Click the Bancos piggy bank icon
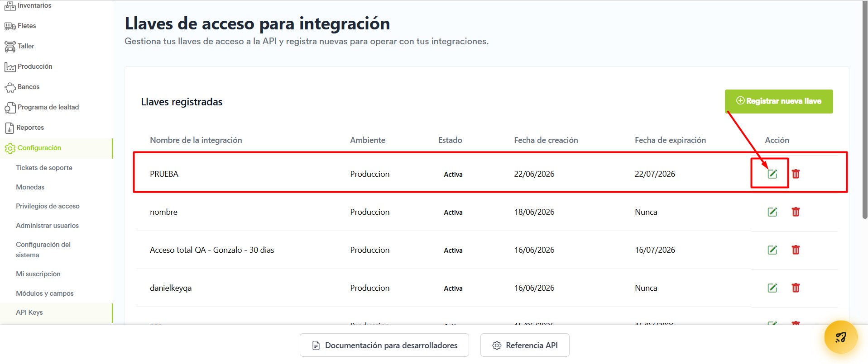Image resolution: width=868 pixels, height=364 pixels. pyautogui.click(x=10, y=87)
